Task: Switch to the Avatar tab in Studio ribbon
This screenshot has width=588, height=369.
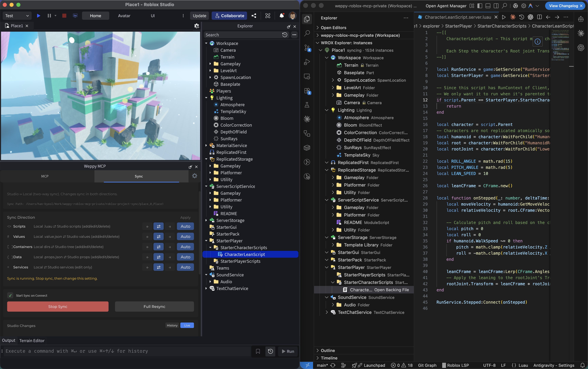Action: pos(124,15)
